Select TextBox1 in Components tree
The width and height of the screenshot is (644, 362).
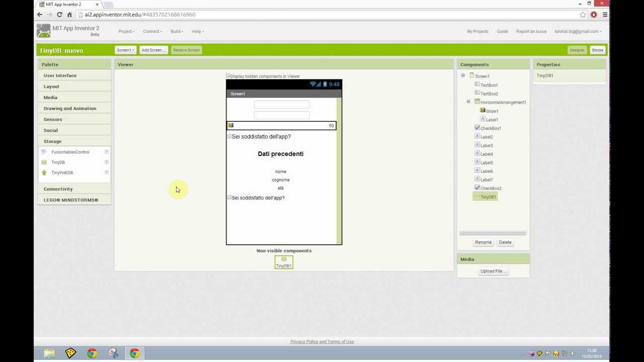click(x=489, y=85)
